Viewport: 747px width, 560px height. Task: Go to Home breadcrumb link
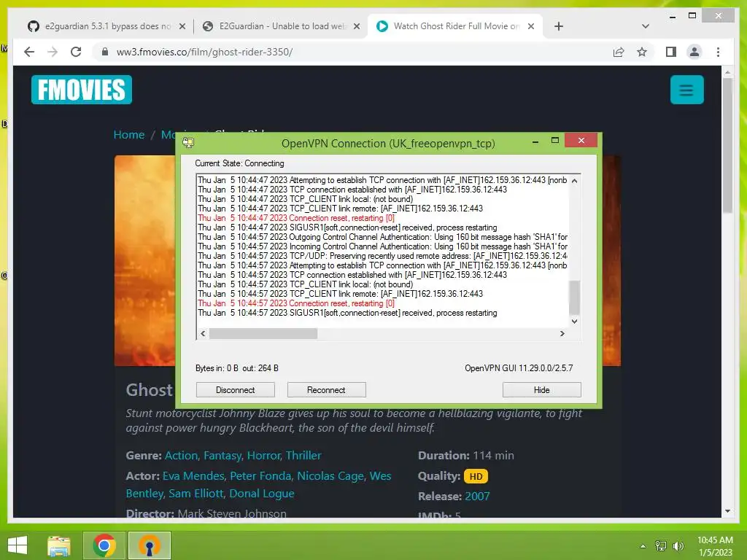click(x=128, y=135)
